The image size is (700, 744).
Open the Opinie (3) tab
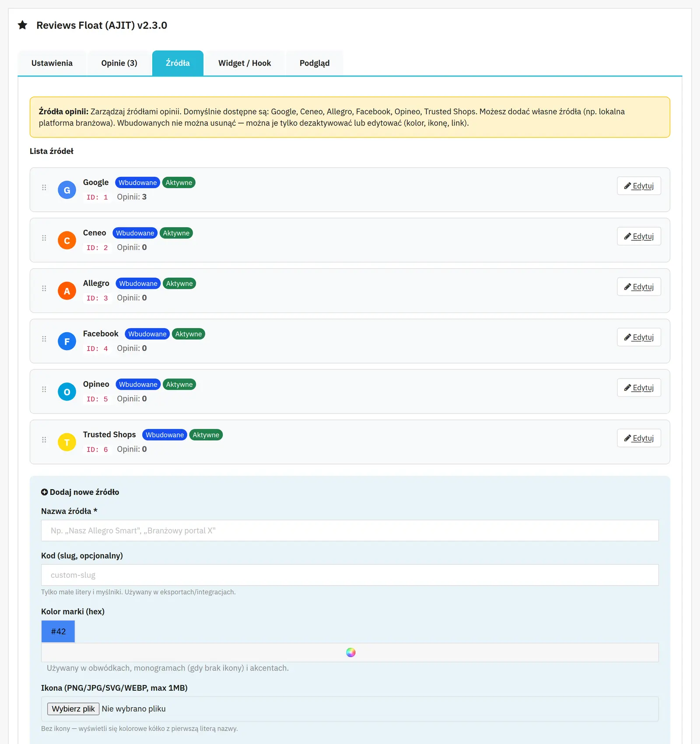tap(119, 63)
